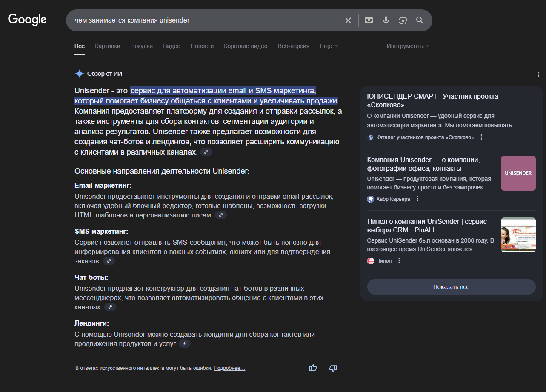Open the on-screen keyboard icon

[x=369, y=20]
